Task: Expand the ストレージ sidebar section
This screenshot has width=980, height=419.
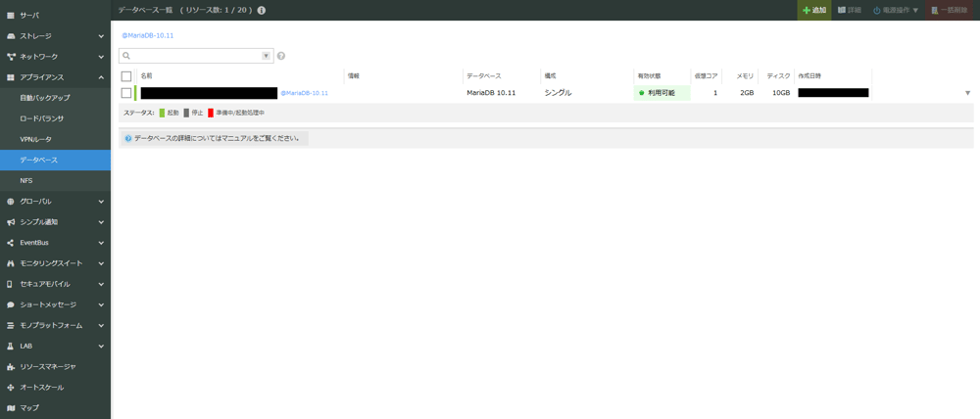Action: (x=101, y=36)
